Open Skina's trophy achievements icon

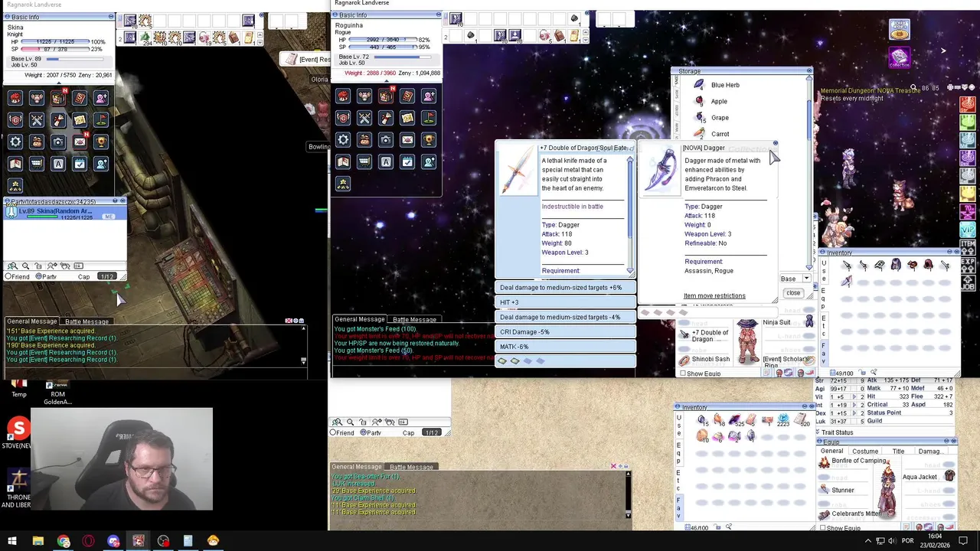pos(101,142)
